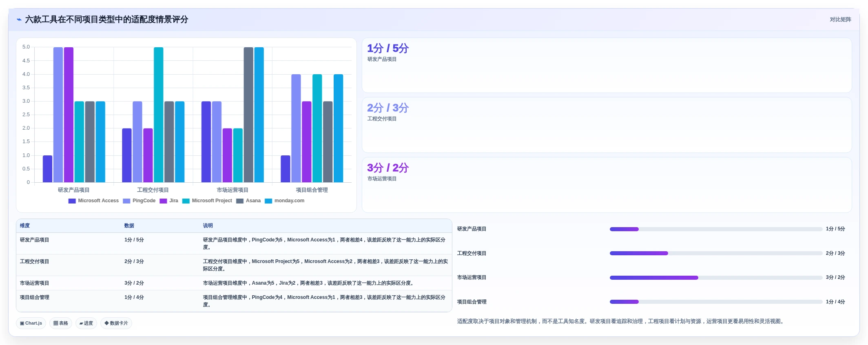Click the 进度 tag chip
Screen dimensions: 868x345
(86, 323)
